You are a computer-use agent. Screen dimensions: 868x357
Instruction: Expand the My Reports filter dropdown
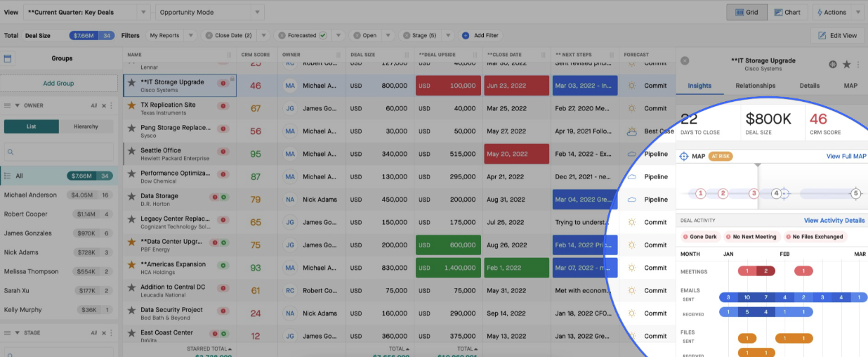[190, 35]
